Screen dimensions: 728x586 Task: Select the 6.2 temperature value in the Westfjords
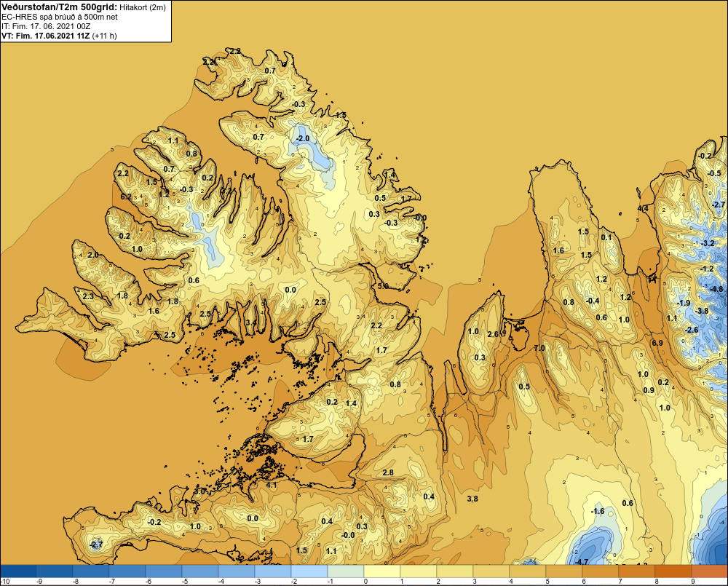126,197
